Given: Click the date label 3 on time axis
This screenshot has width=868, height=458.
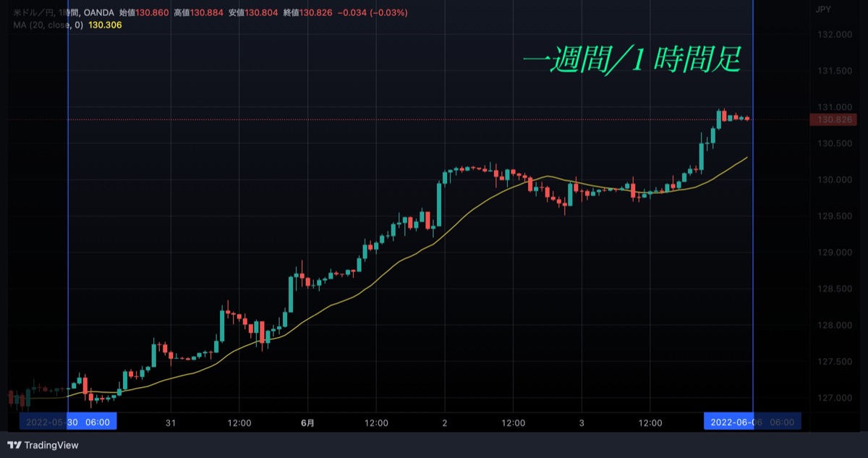Looking at the screenshot, I should 582,423.
